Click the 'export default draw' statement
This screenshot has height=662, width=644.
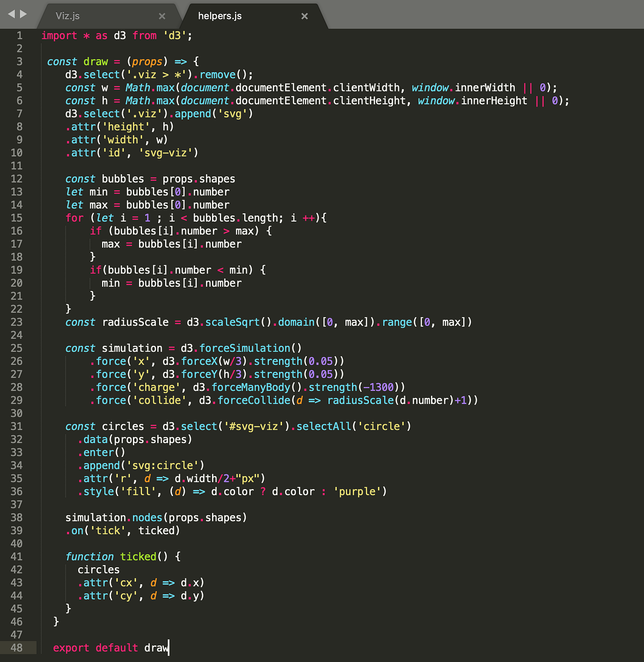(110, 648)
